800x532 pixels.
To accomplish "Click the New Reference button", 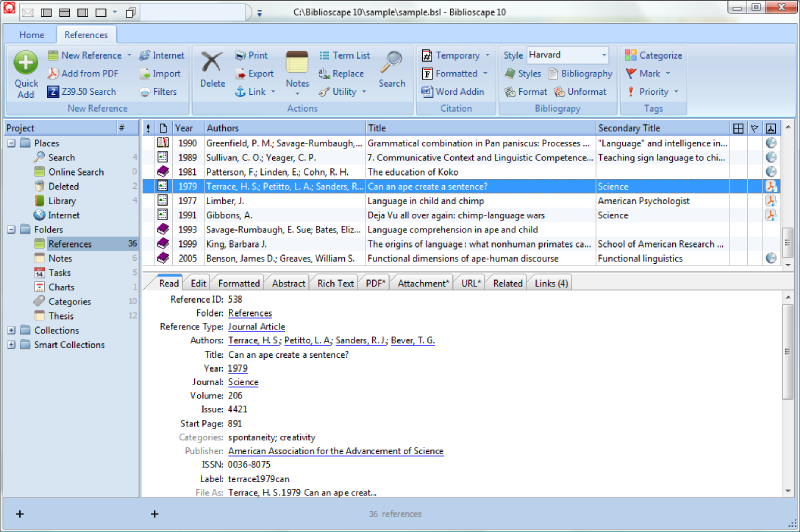I will pos(85,55).
